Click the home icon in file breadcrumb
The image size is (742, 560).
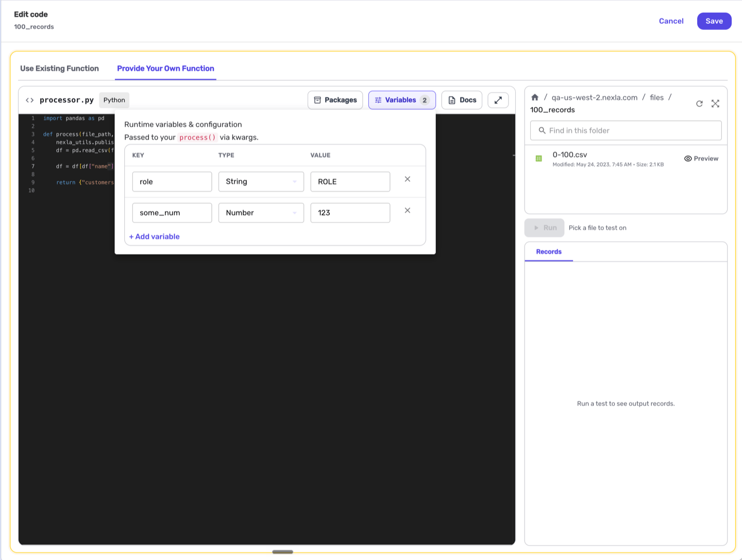point(535,97)
